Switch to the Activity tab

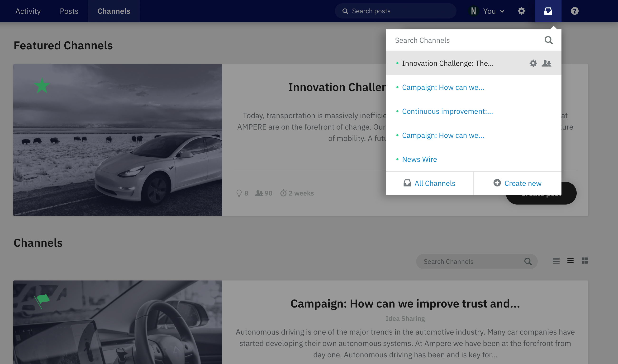[28, 11]
